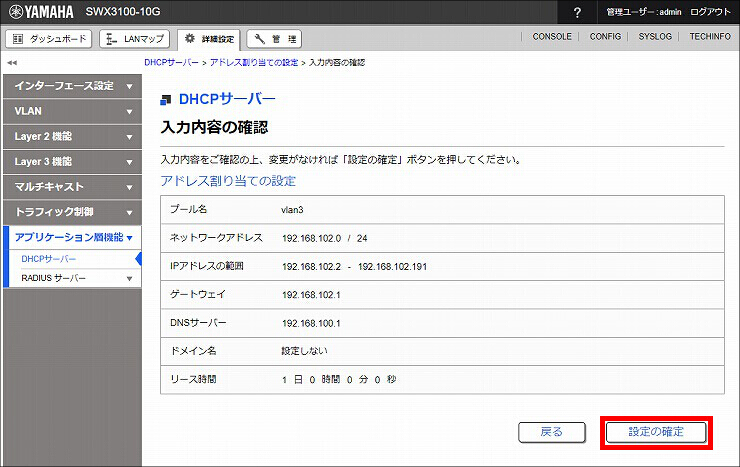This screenshot has height=467, width=740.
Task: Click the ゲートウェイ row label
Action: tap(198, 294)
